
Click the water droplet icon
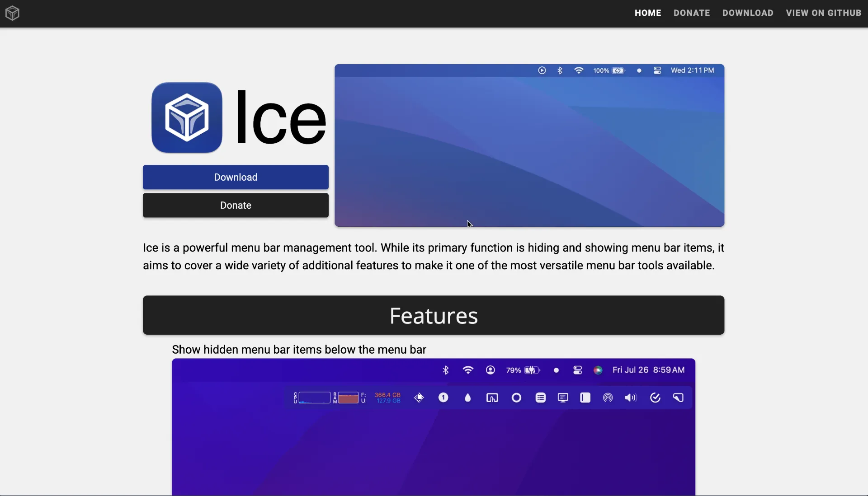point(468,398)
